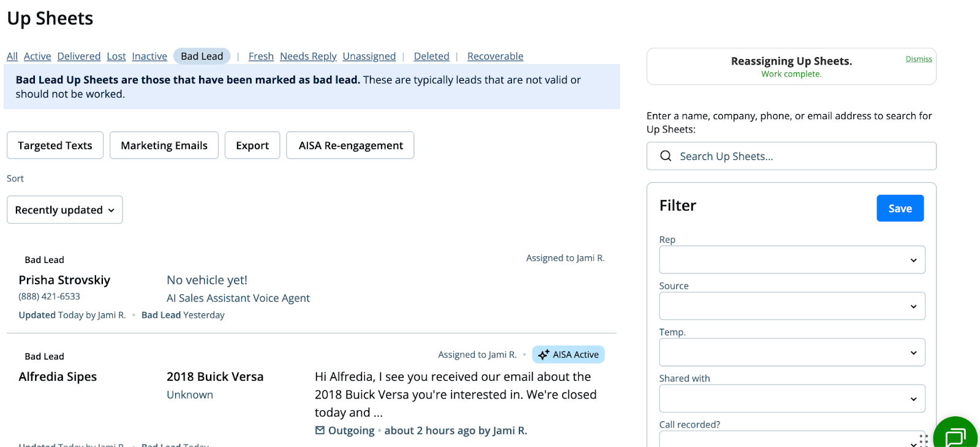
Task: Click the Save filter button
Action: [x=900, y=208]
